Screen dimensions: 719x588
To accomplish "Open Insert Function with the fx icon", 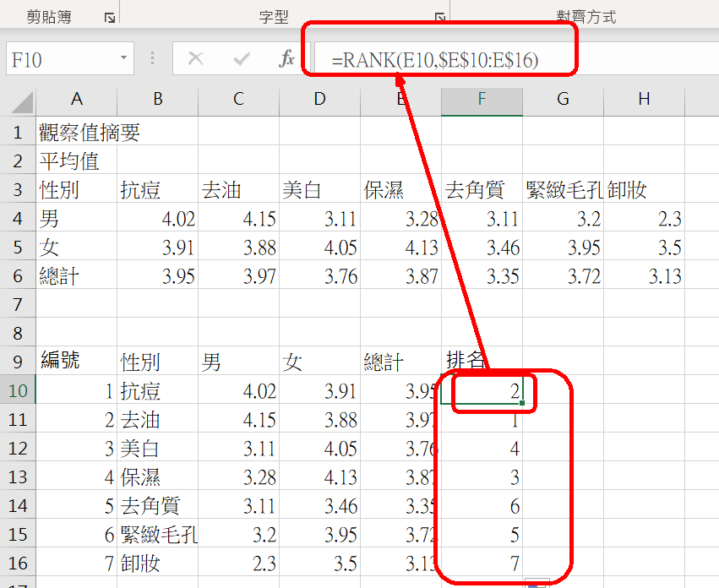I will [287, 59].
